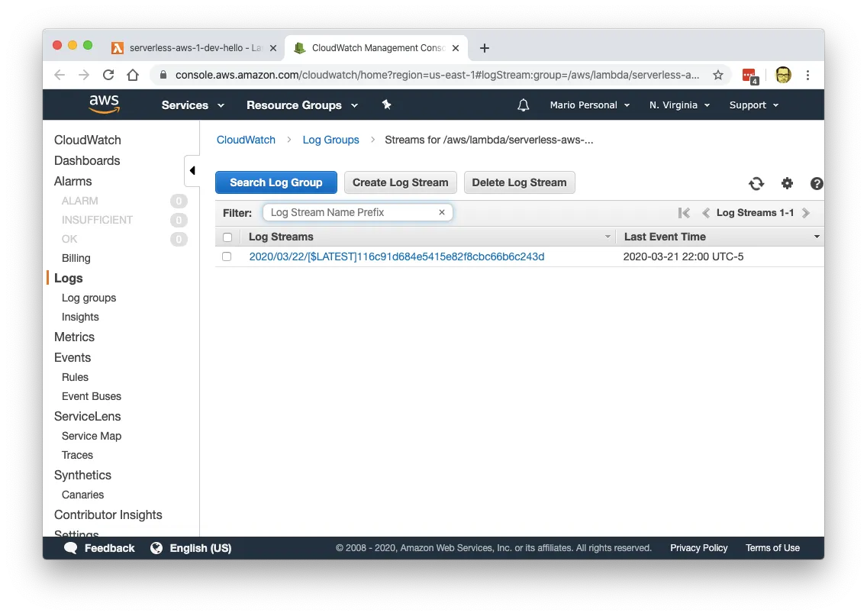Close the serverless-aws-1-dev-hello tab

click(273, 48)
